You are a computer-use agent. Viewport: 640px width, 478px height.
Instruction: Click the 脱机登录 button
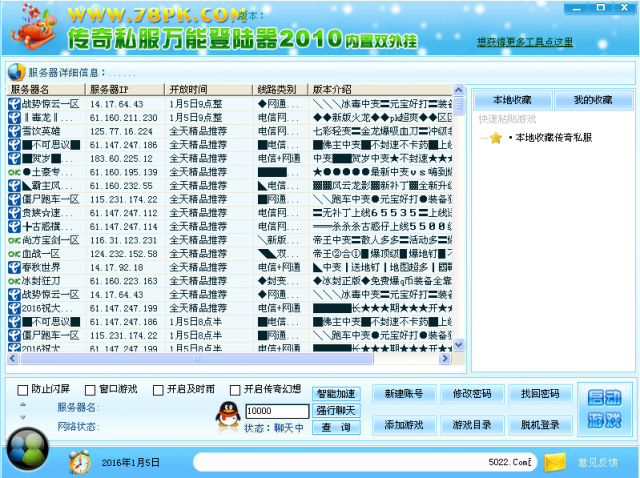click(x=540, y=425)
